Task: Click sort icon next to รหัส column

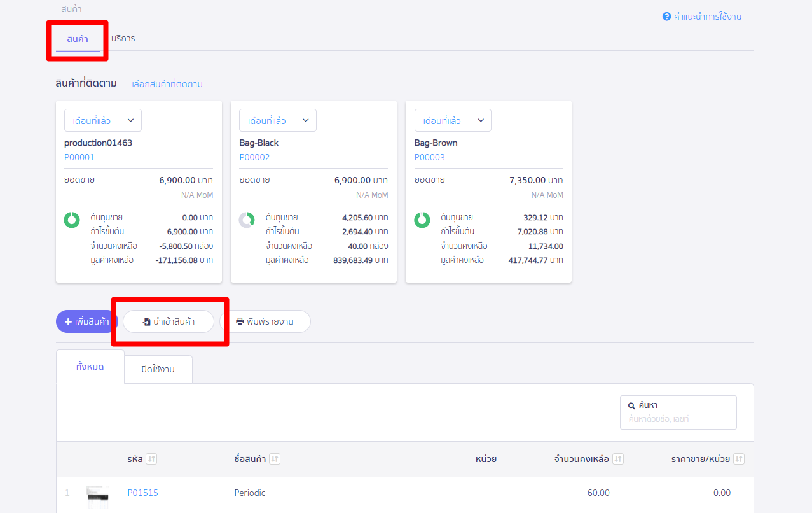Action: [151, 459]
